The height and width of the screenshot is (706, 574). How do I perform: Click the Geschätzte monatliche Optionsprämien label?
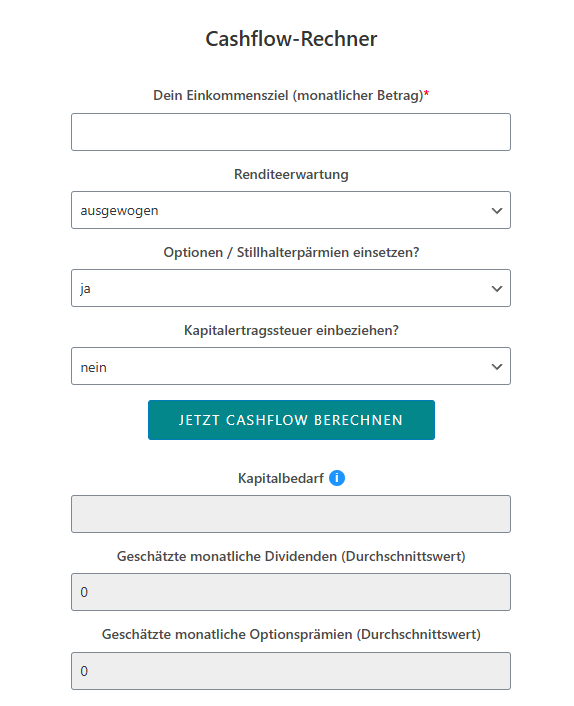coord(291,634)
